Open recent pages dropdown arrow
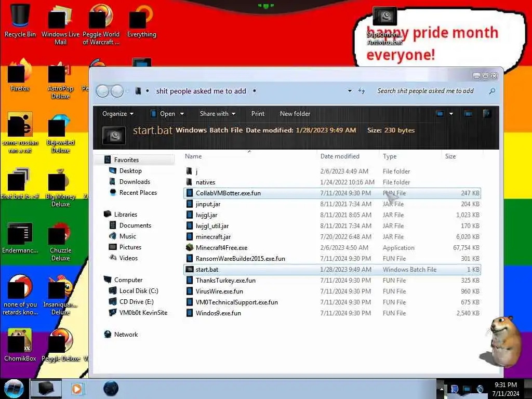 127,91
